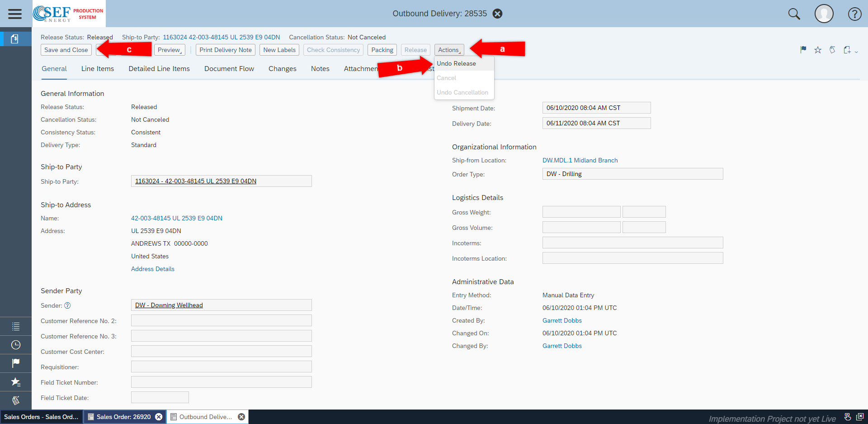The width and height of the screenshot is (868, 424).
Task: Click the help icon next to Sender
Action: pyautogui.click(x=67, y=305)
